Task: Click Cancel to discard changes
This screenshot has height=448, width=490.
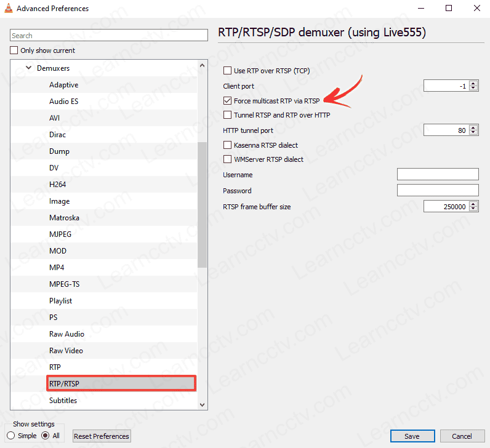Action: click(x=462, y=436)
